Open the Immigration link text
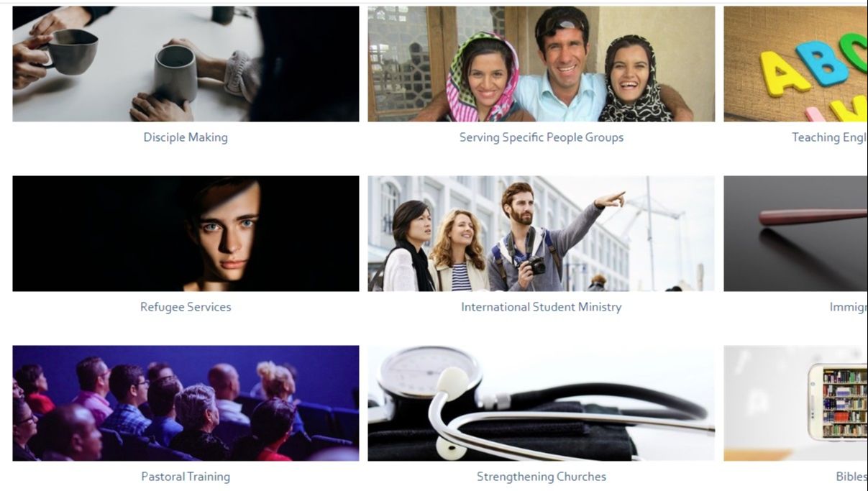The image size is (868, 491). (848, 307)
